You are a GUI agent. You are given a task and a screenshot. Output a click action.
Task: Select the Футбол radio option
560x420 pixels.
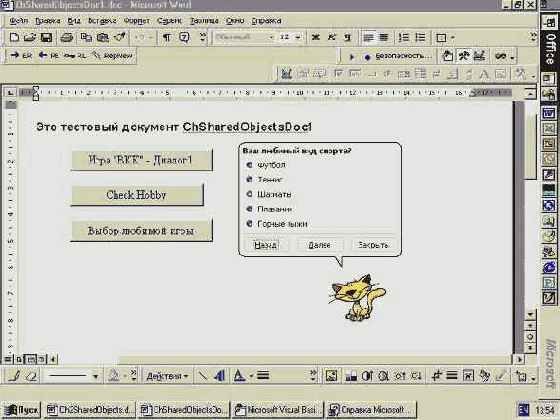266,165
